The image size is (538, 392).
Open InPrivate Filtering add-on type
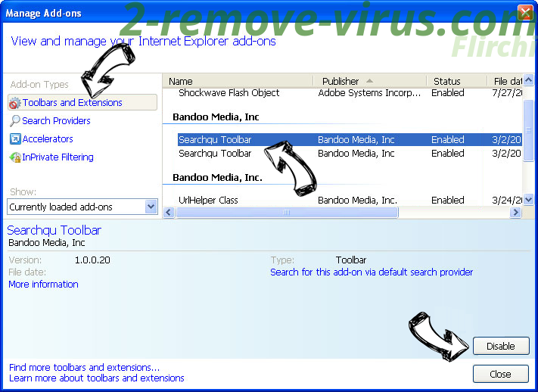[58, 157]
